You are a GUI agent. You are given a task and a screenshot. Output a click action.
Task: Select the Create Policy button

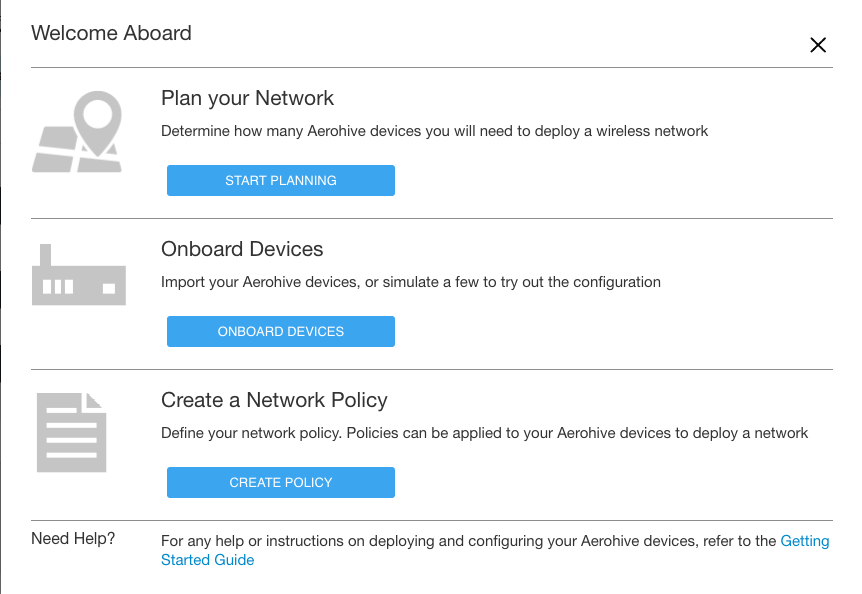coord(280,482)
